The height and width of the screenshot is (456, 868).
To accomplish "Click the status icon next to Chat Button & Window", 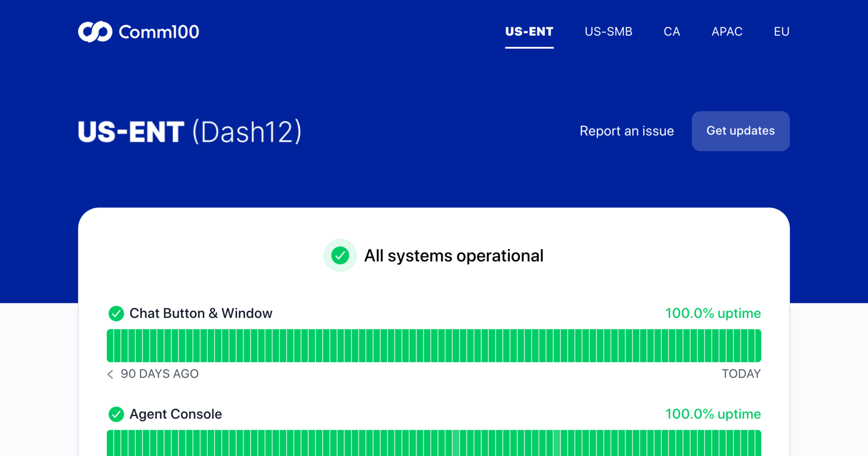I will click(116, 313).
